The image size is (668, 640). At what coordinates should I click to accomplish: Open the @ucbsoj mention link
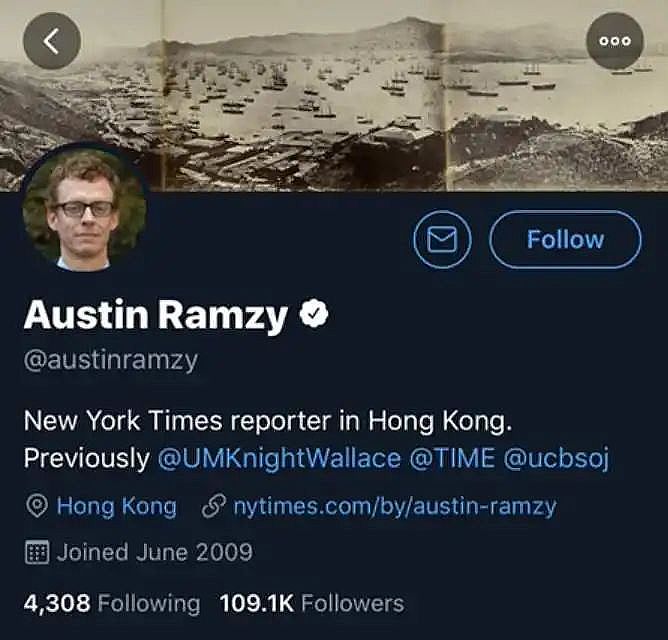(x=556, y=460)
